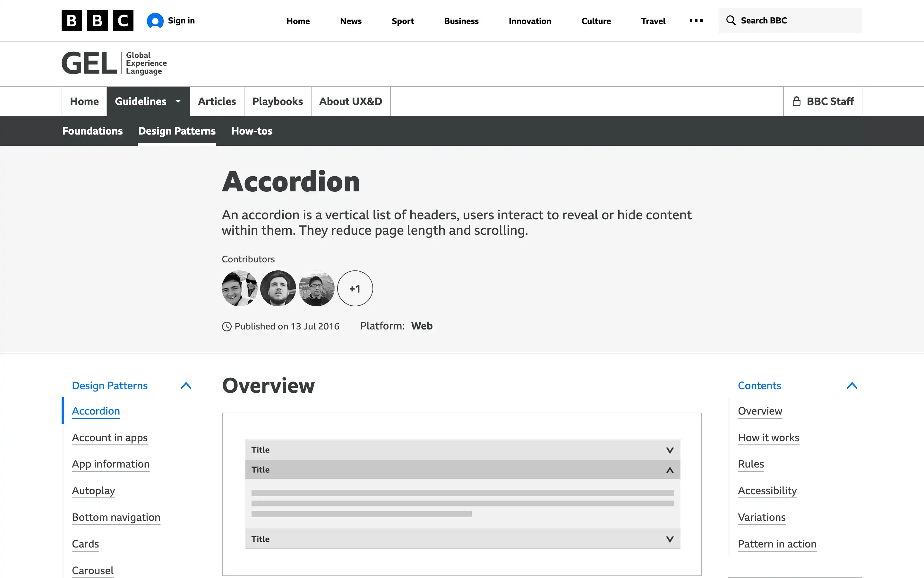Open the About UX&D tab
Screen dimensions: 924x578
pos(350,101)
